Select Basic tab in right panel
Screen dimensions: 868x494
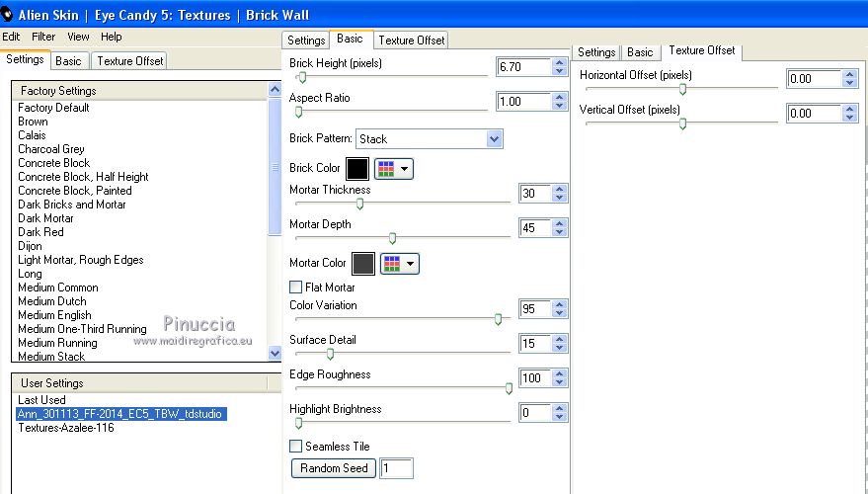click(x=640, y=52)
